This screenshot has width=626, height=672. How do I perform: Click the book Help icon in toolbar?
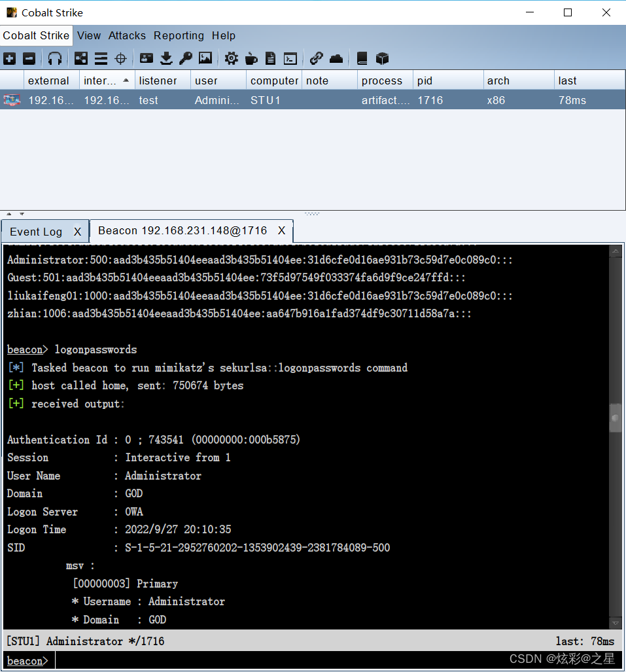coord(362,58)
